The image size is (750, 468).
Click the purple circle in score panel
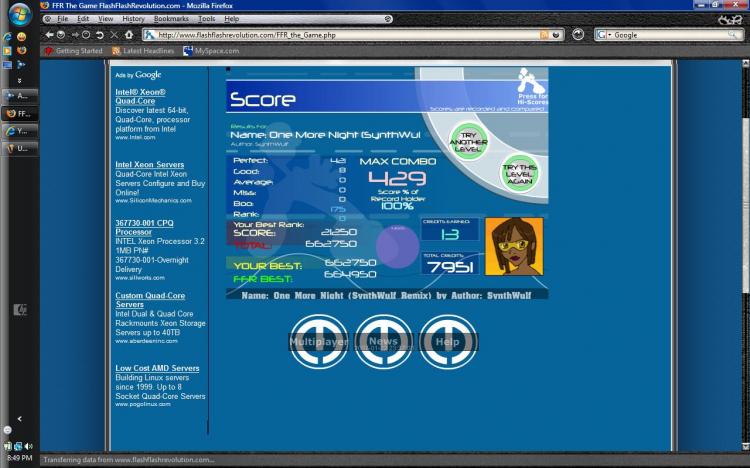pyautogui.click(x=397, y=247)
